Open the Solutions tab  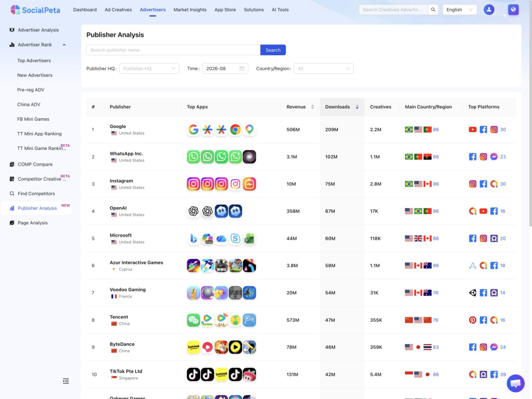[x=254, y=10]
